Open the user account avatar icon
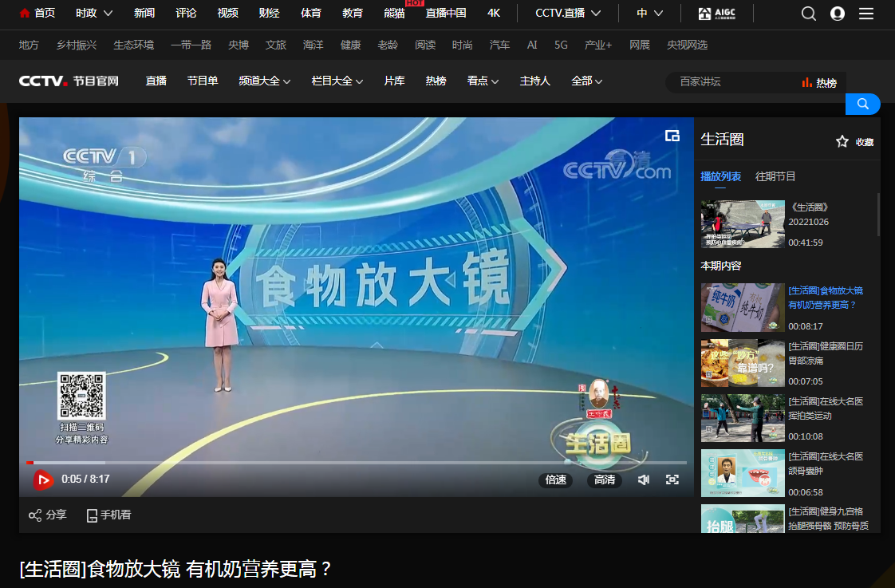Screen dimensions: 895x588 pyautogui.click(x=838, y=13)
